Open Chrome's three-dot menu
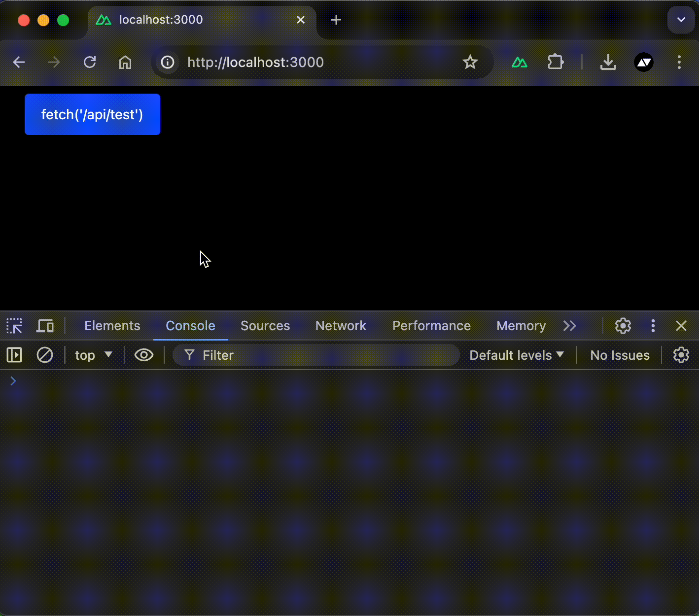 click(x=679, y=62)
